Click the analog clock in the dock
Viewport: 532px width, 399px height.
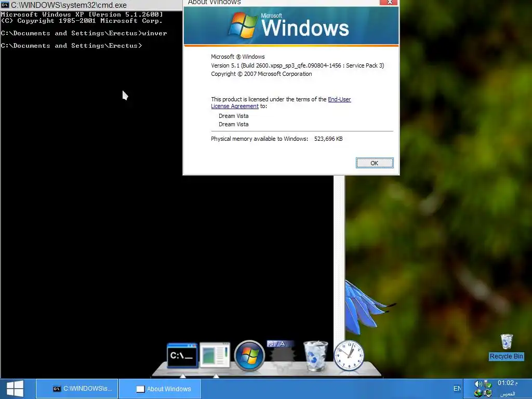click(349, 355)
